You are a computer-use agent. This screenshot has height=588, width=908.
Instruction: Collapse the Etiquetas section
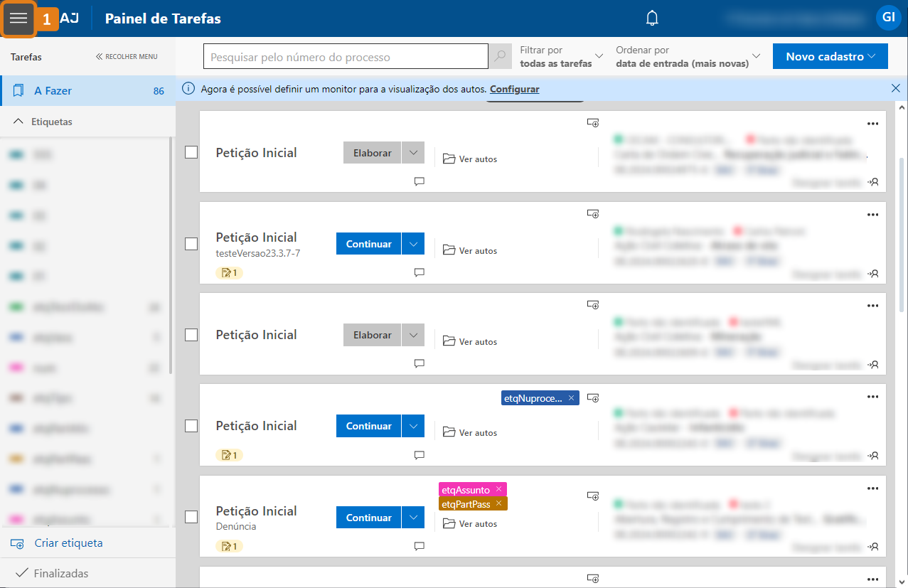(x=19, y=122)
